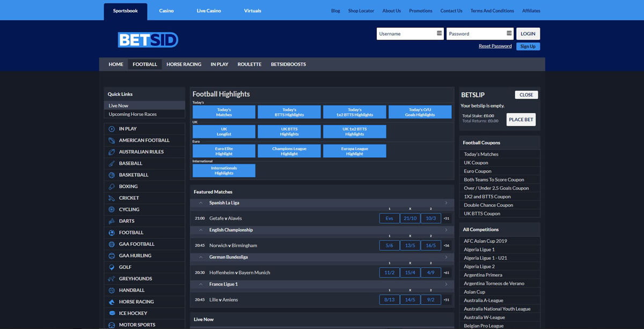Click the Username input field

[x=410, y=33]
